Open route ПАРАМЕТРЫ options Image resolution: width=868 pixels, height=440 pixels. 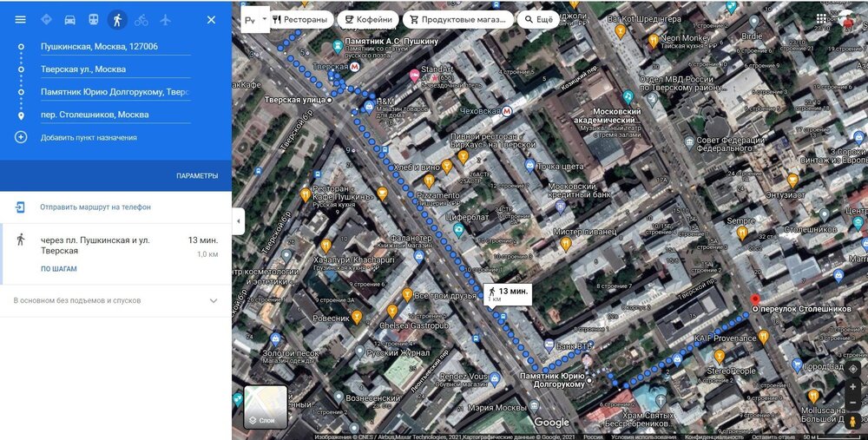197,176
